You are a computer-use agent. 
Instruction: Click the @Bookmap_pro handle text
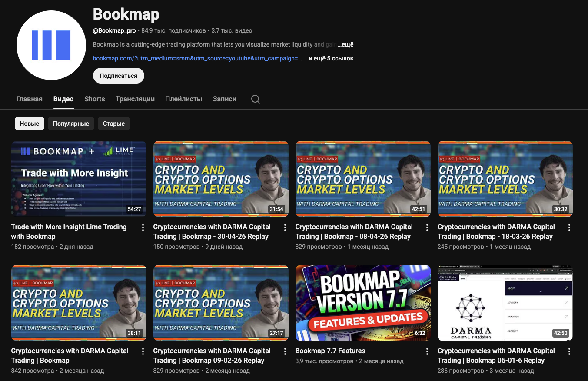point(114,30)
